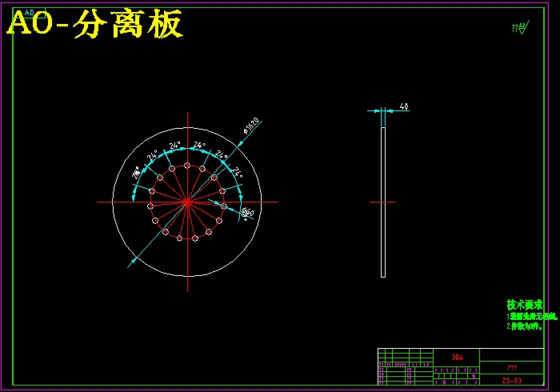Click the green 技术要求 heading
This screenshot has height=392, width=560.
pyautogui.click(x=525, y=305)
